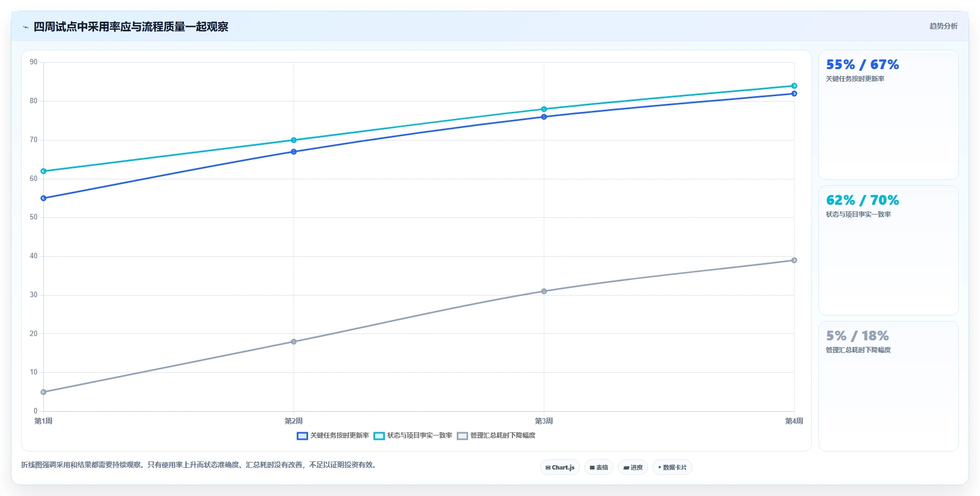This screenshot has height=496, width=980.
Task: Click the 管理汇总耗时下降幅度 card caption
Action: (858, 350)
